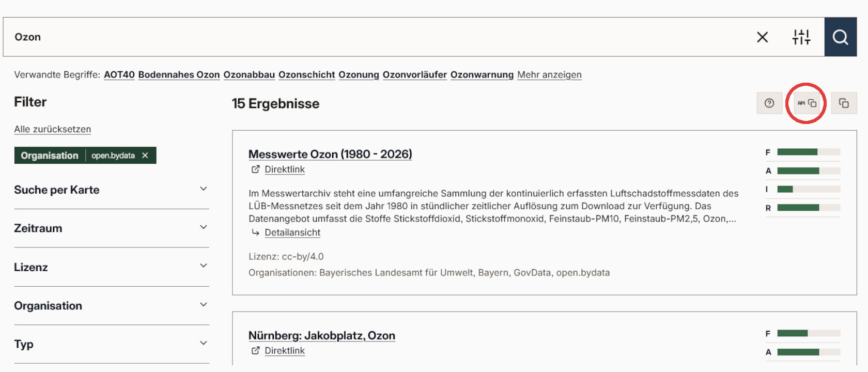Open the Messwerte Ozon (1980 - 2026) result
Viewport: 868px width, 372px height.
[x=330, y=154]
